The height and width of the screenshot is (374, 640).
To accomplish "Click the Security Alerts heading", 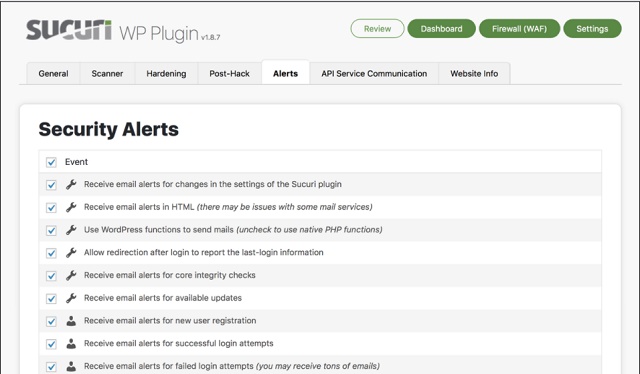I will click(109, 129).
